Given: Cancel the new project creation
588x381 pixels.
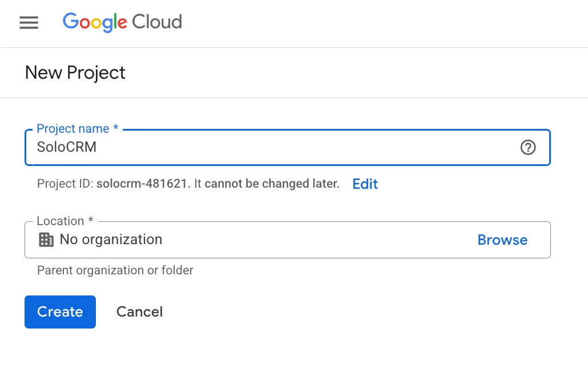Looking at the screenshot, I should [x=139, y=312].
